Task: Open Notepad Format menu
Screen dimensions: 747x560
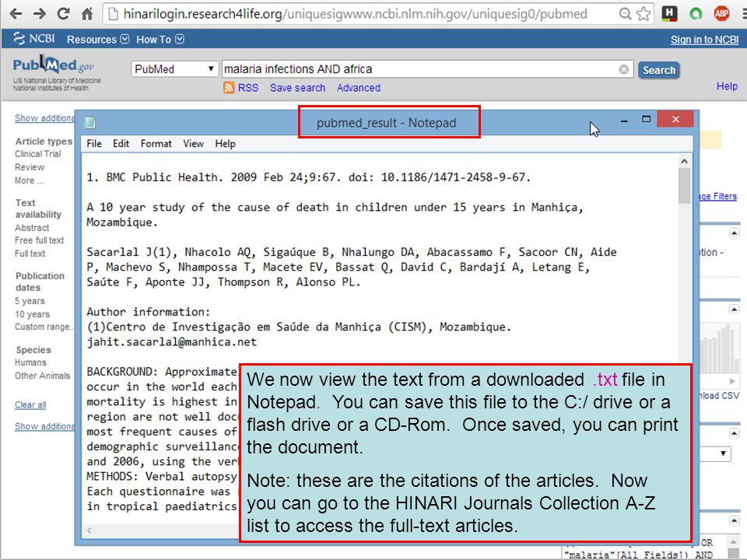Action: click(x=156, y=144)
